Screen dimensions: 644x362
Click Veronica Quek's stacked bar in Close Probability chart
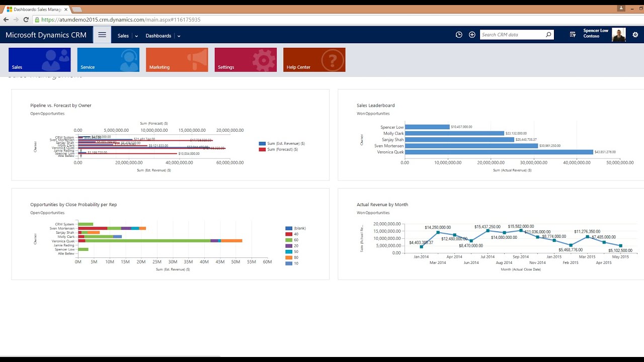point(160,241)
